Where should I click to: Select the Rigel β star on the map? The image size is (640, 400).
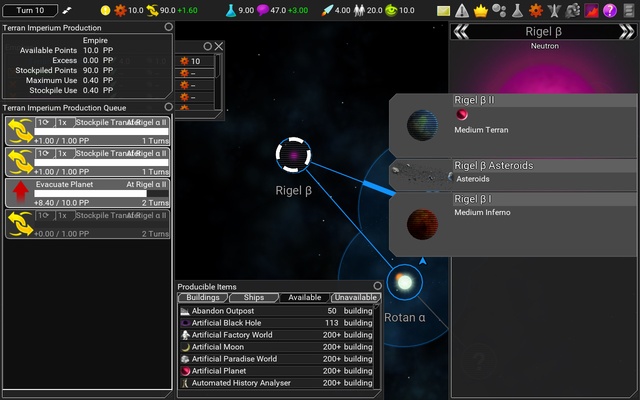(x=293, y=155)
